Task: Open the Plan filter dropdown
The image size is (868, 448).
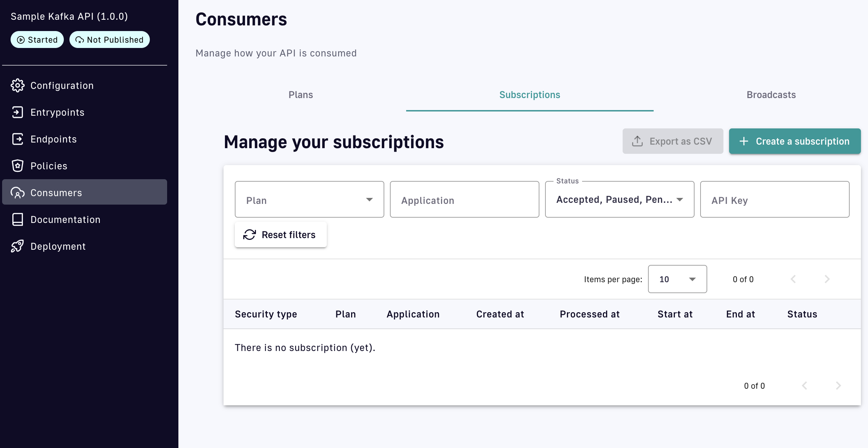Action: pos(309,199)
